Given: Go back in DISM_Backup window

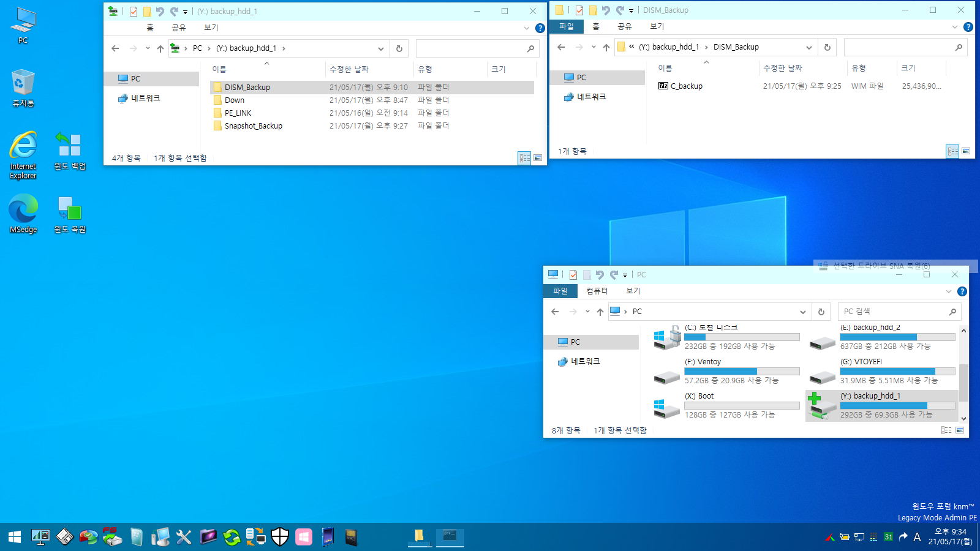Looking at the screenshot, I should 561,47.
